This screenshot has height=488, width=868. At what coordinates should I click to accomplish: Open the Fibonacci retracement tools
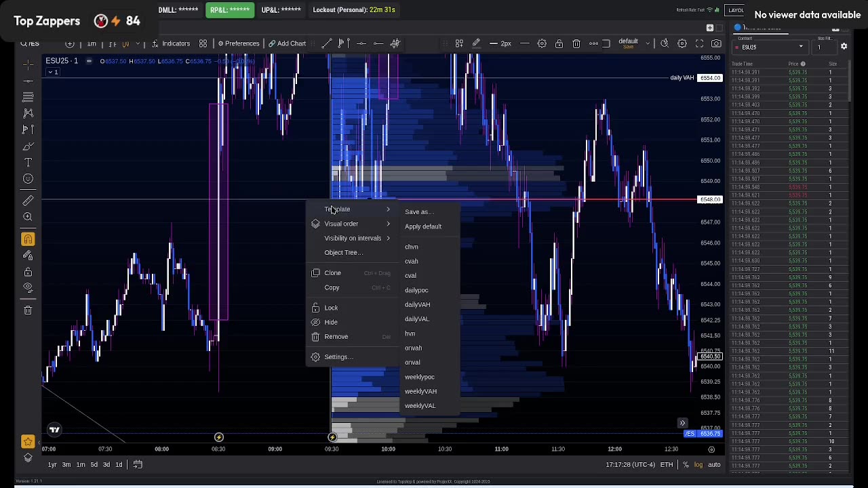tap(28, 97)
